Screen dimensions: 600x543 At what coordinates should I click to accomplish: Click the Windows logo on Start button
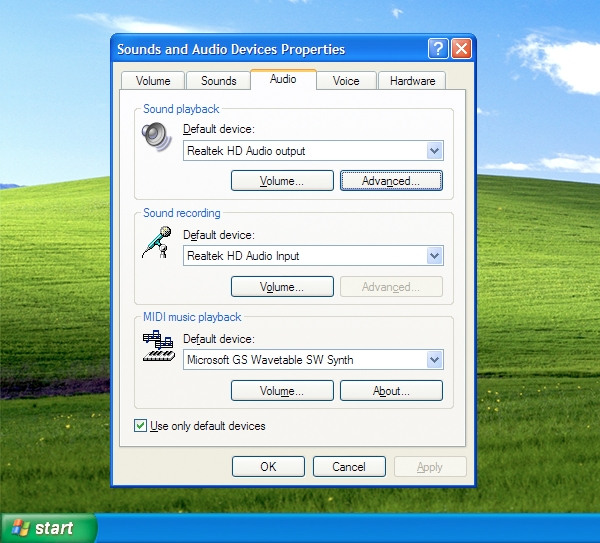tap(20, 528)
